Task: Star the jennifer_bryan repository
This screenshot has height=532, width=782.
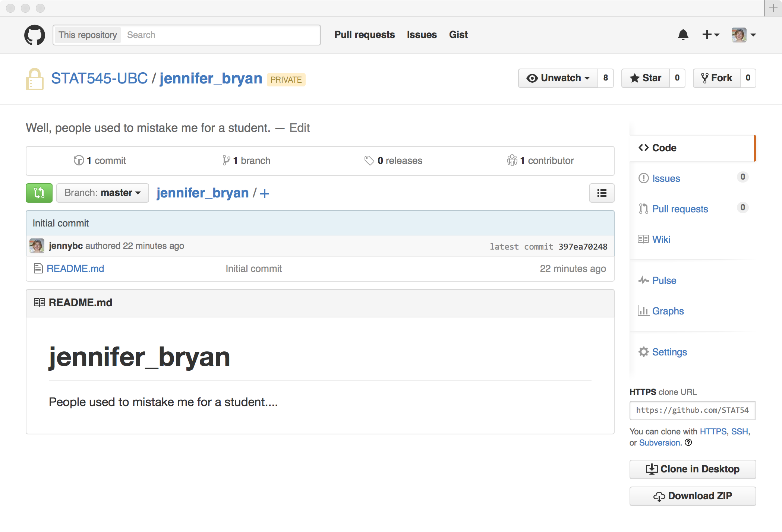Action: click(645, 78)
